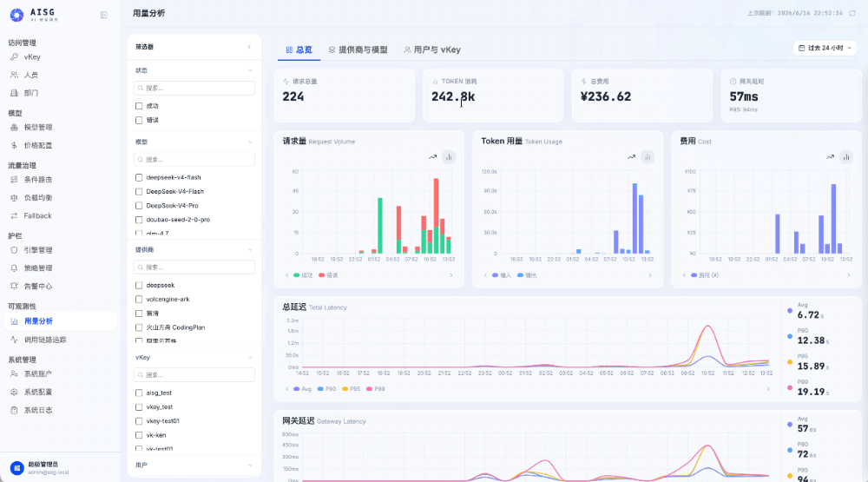Collapse the 提供商 filter section
Viewport: 868px width, 482px height.
pos(250,250)
